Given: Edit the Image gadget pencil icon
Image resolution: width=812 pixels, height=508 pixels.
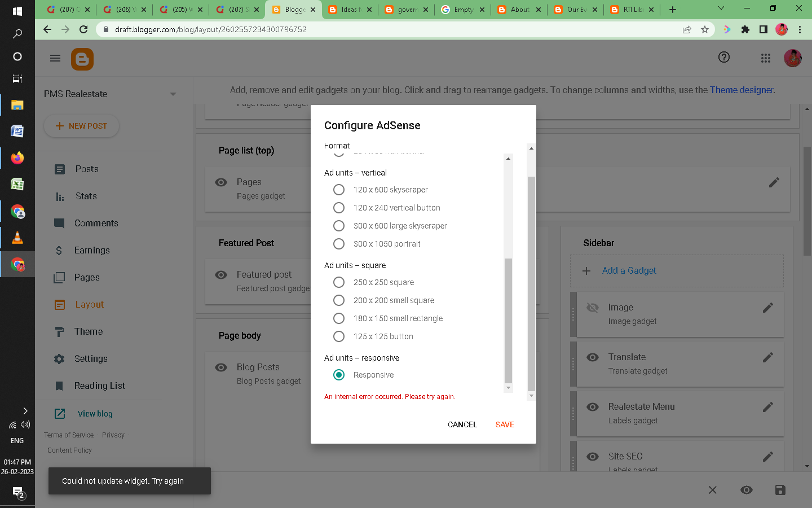Looking at the screenshot, I should [768, 308].
